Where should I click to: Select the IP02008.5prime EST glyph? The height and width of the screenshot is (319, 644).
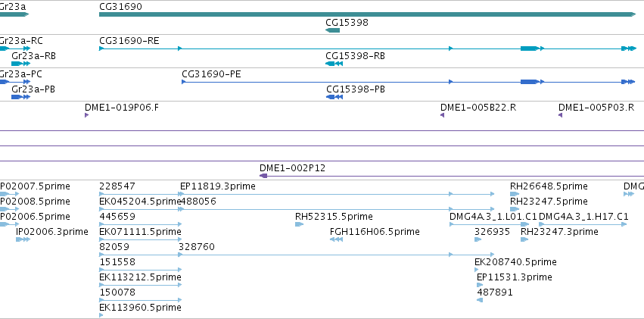tap(9, 209)
